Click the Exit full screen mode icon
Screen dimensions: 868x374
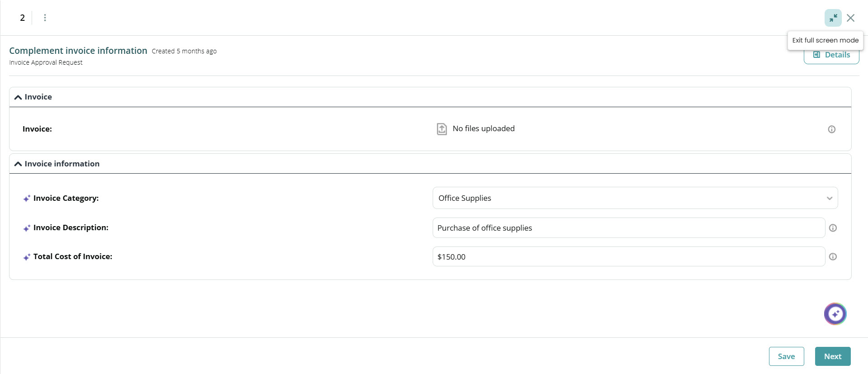[833, 18]
